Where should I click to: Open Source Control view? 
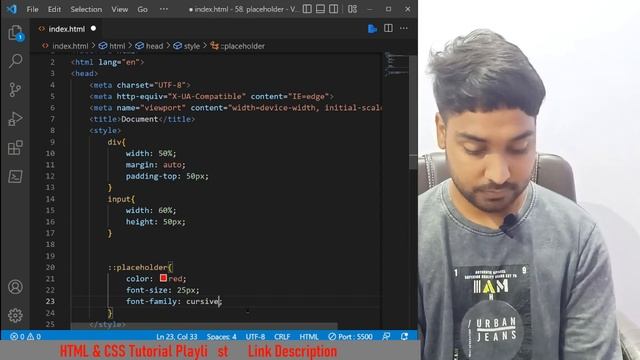tap(15, 90)
